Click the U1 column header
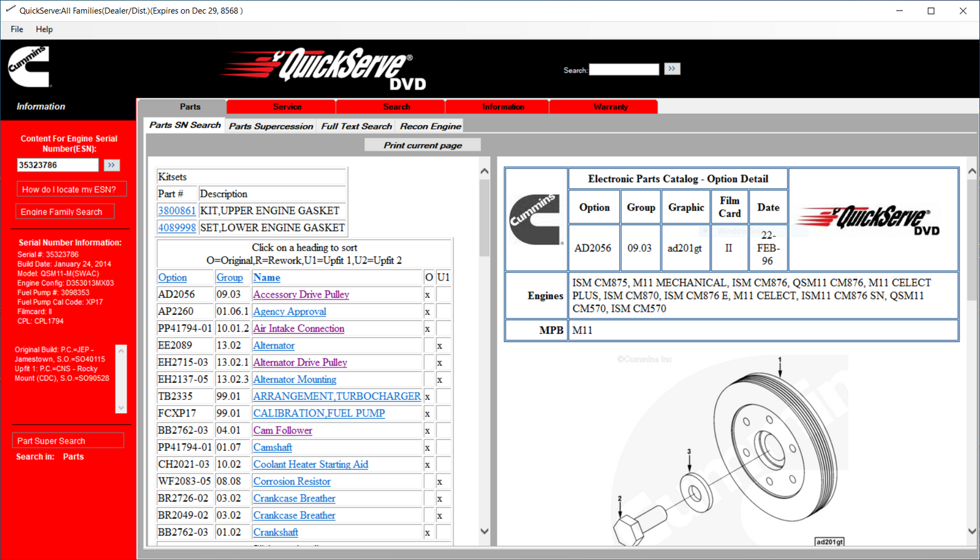980x560 pixels. point(444,278)
